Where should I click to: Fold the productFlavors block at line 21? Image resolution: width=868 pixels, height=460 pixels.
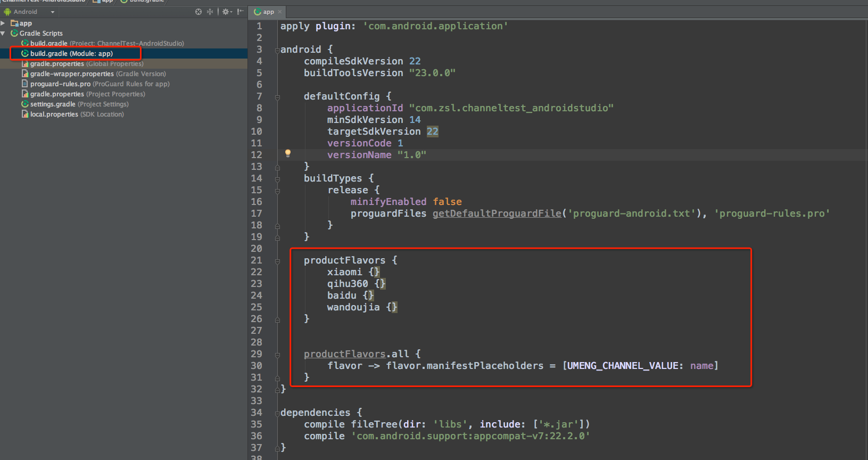[x=277, y=261]
